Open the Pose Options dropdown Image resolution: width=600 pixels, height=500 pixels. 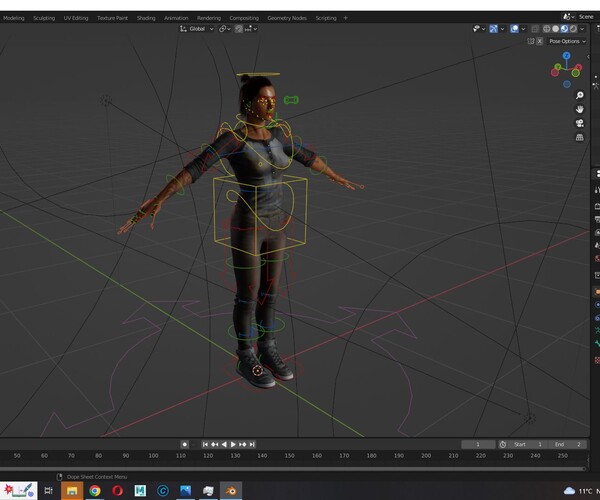pos(567,41)
